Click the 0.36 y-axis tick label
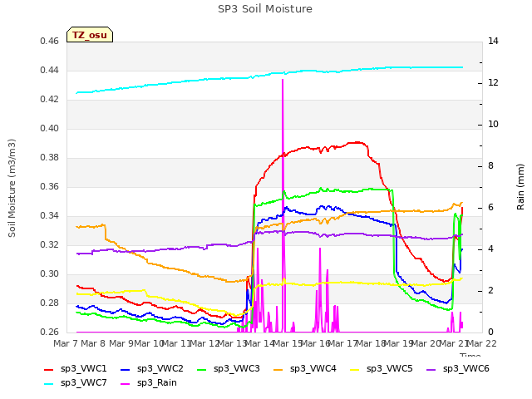532x399 pixels. click(x=50, y=186)
